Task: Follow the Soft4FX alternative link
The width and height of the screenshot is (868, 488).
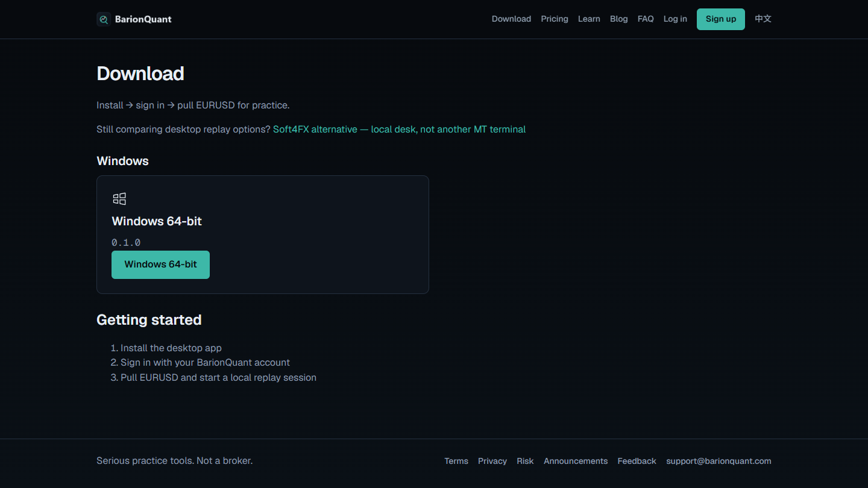Action: pyautogui.click(x=399, y=129)
